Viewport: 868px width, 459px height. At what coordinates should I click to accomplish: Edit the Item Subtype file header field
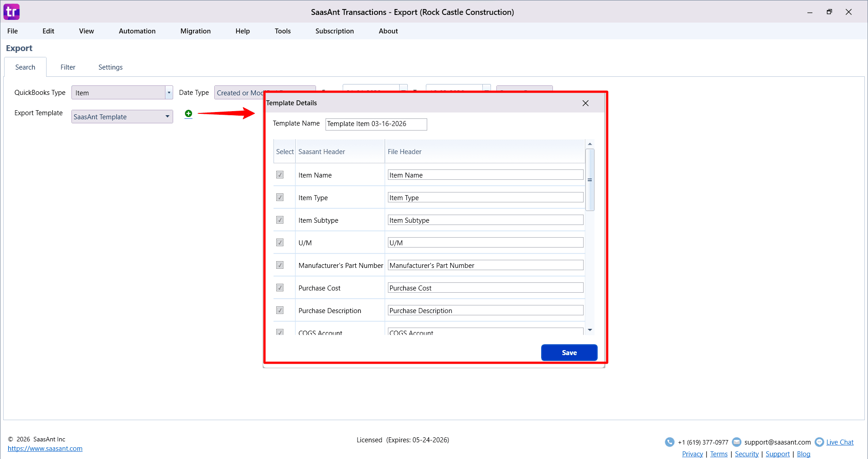coord(486,220)
